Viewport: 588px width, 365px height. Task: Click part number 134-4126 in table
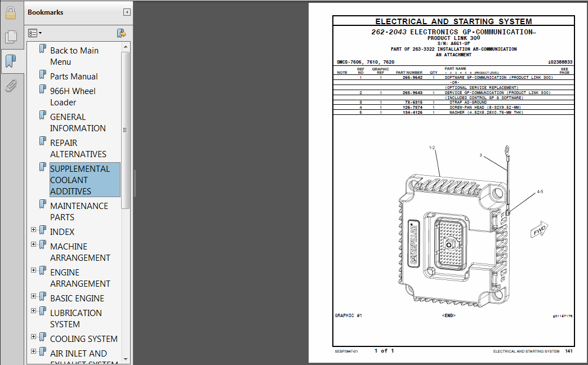412,113
